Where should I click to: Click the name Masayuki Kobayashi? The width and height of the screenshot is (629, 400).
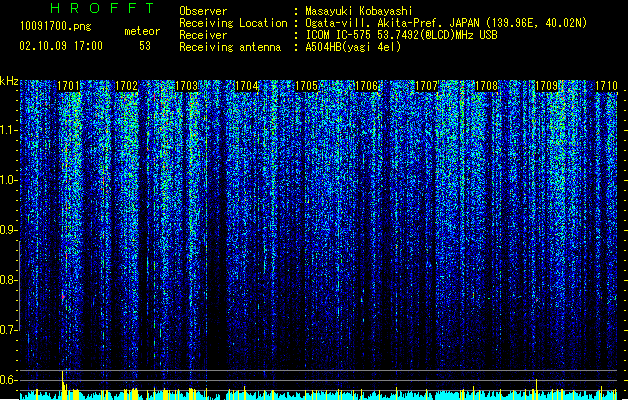click(x=359, y=11)
